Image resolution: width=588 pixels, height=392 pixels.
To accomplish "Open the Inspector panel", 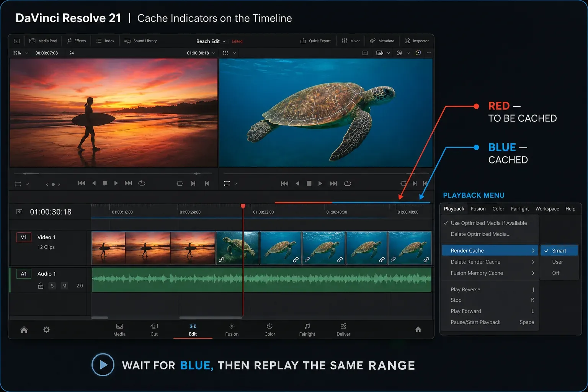I will point(417,41).
